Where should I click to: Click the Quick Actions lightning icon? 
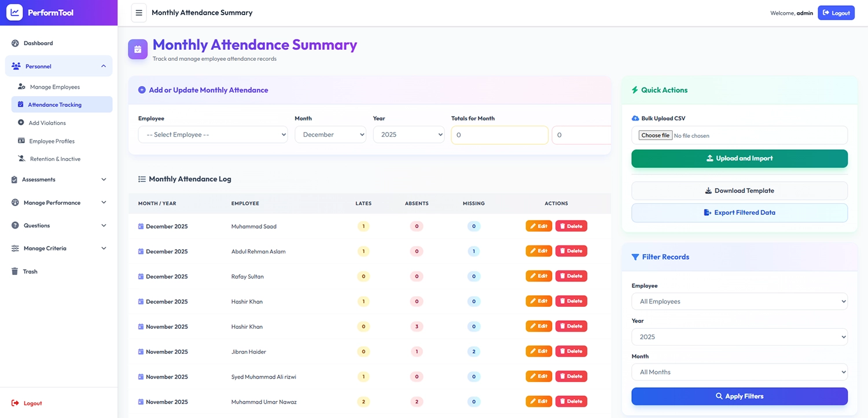[x=635, y=90]
